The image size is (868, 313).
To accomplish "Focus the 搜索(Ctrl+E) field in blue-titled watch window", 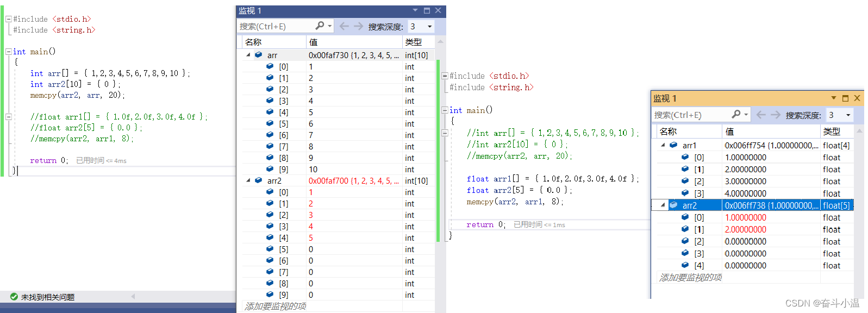I will tap(276, 26).
